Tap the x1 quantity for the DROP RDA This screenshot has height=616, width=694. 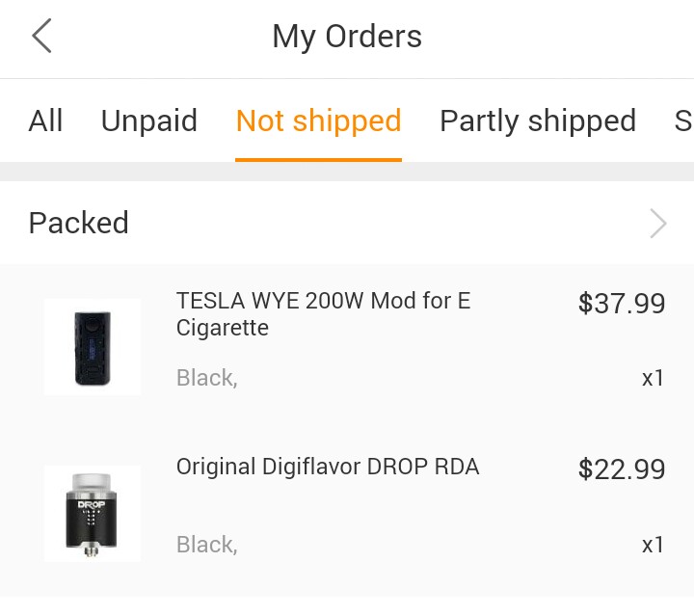click(x=653, y=545)
